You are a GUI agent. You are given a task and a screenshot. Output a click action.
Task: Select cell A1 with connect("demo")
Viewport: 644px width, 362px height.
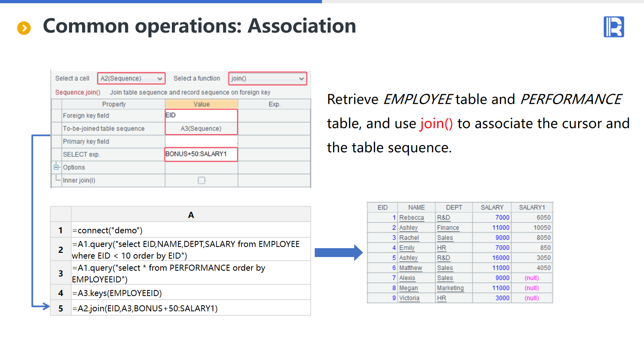tap(190, 230)
